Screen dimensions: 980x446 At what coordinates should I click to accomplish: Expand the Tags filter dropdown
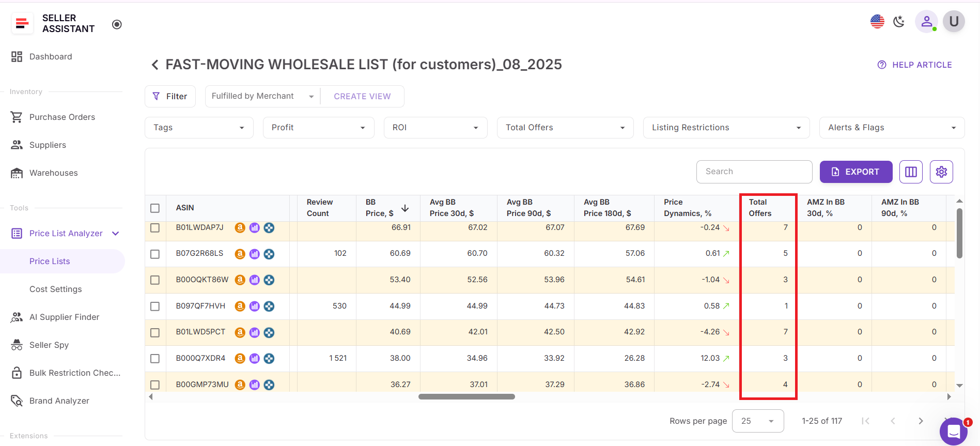pyautogui.click(x=199, y=128)
